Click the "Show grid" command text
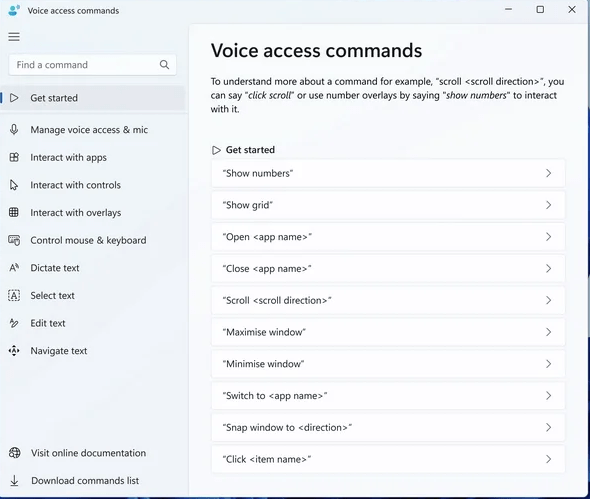Screen dimensions: 590x499 (x=248, y=205)
